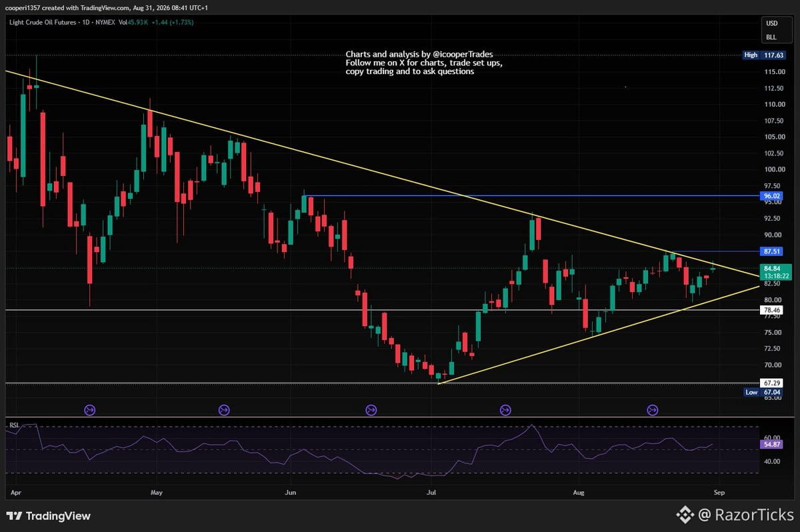
Task: Click the May label on the time axis
Action: click(157, 493)
